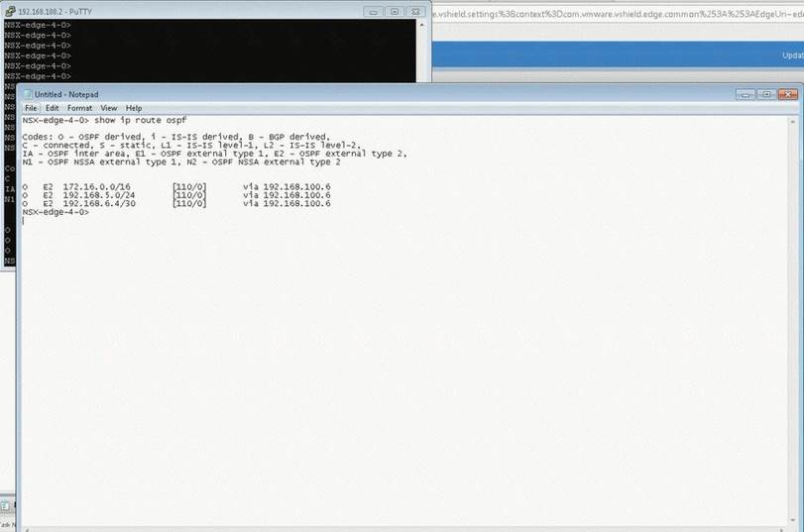Minimize the PuTTY terminal window
This screenshot has width=804, height=532.
point(374,11)
